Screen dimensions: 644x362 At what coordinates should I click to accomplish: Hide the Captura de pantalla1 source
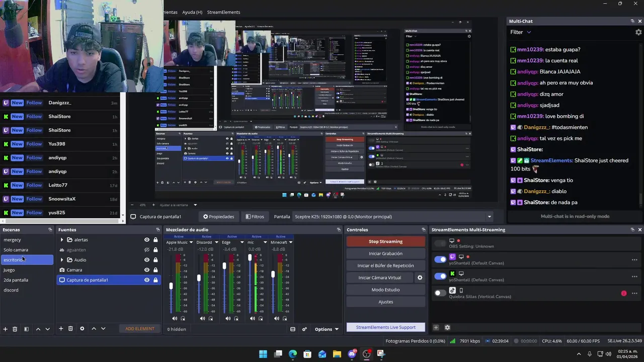tap(147, 280)
